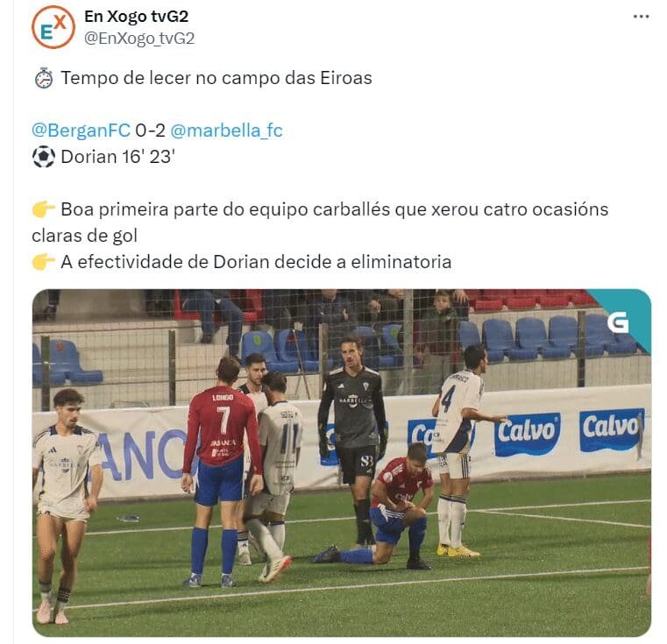This screenshot has height=644, width=667.
Task: Open the @EnXogo_tvG2 handle link
Action: point(139,39)
